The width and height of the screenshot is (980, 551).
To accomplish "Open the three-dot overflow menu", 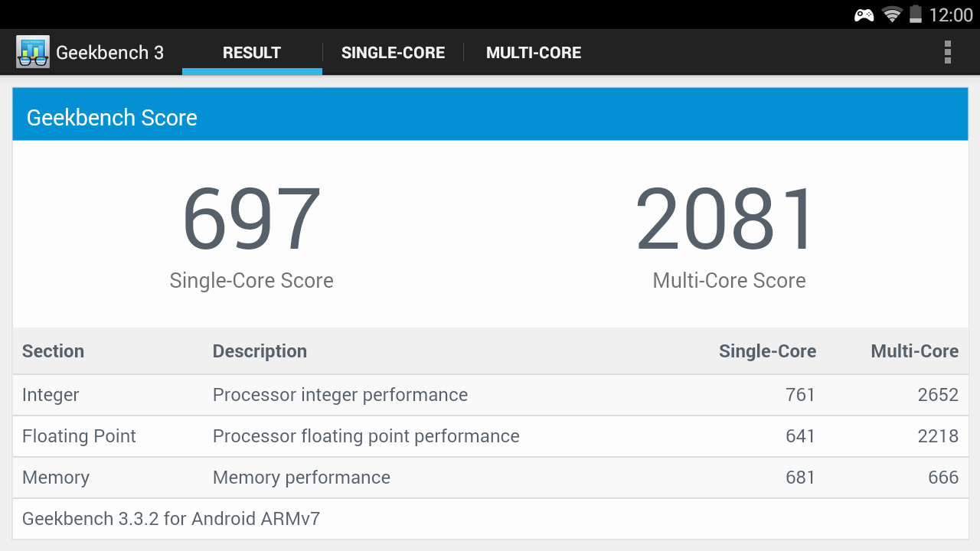I will pos(947,52).
